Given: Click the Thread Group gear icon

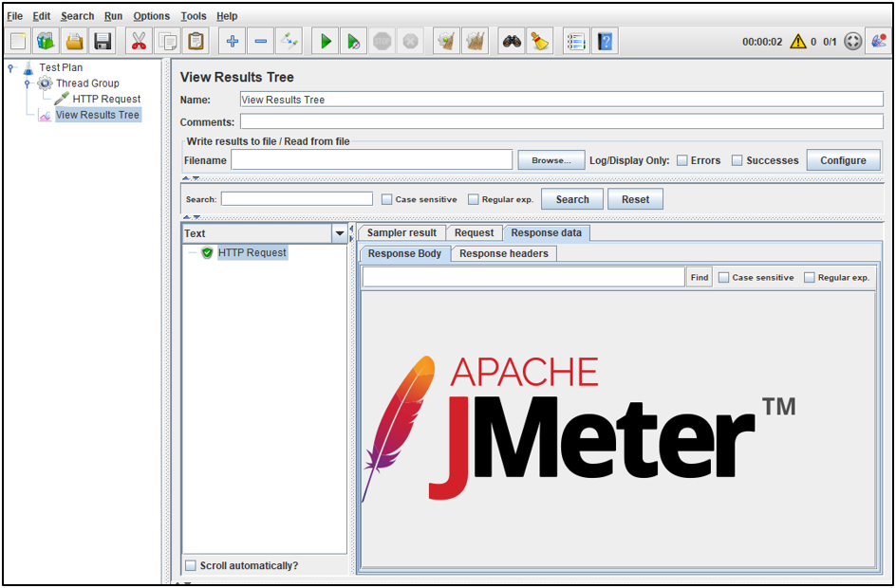Looking at the screenshot, I should point(46,83).
